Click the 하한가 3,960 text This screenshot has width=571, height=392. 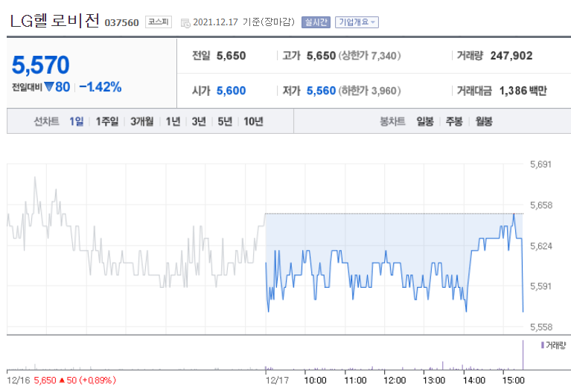369,90
